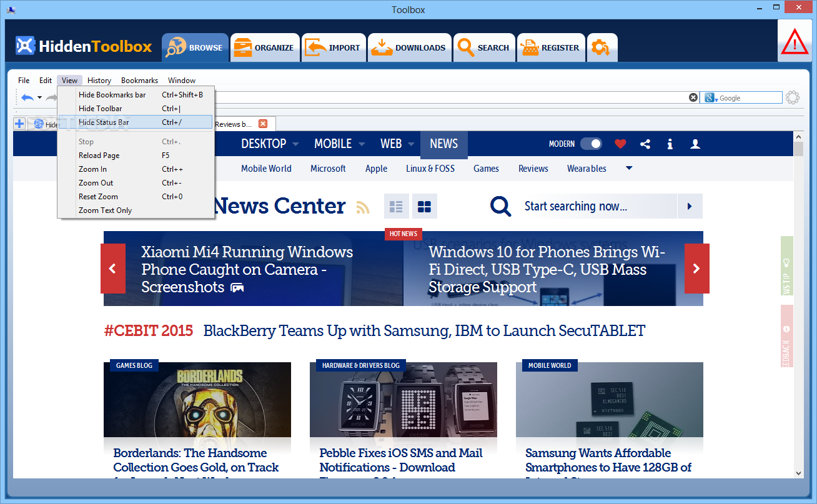The image size is (817, 504).
Task: Click the share icon in site header
Action: [x=645, y=144]
